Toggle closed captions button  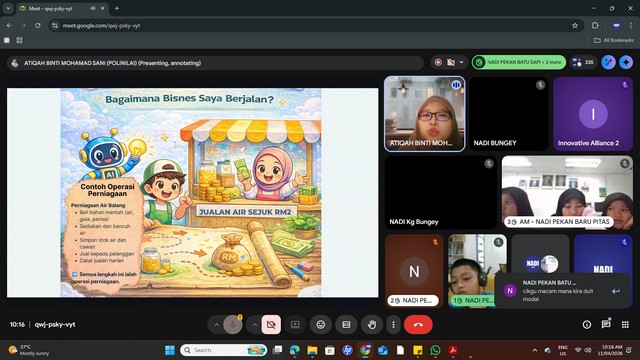346,325
